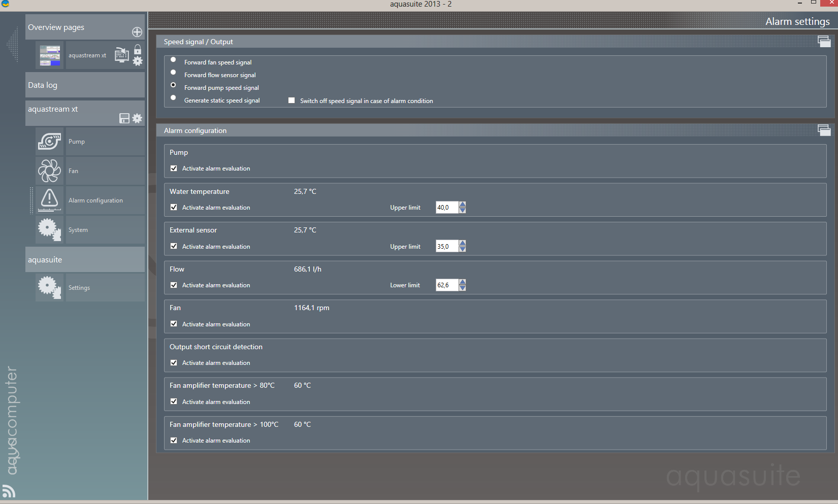Screen dimensions: 838x504
Task: Toggle Water temperature alarm evaluation checkbox
Action: [x=174, y=208]
